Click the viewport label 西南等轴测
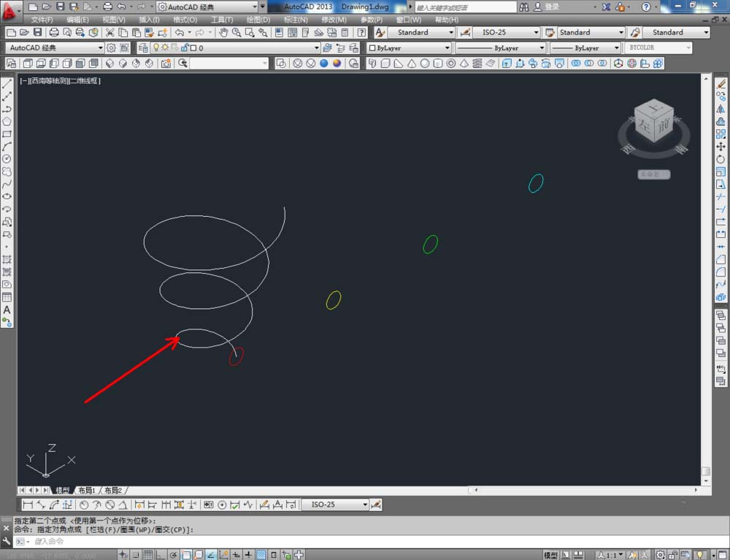The height and width of the screenshot is (560, 730). point(49,80)
